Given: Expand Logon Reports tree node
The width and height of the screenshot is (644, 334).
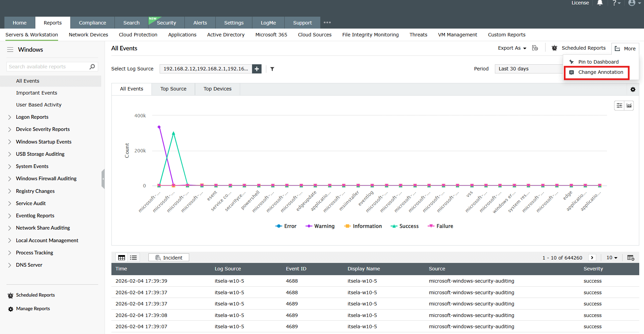Looking at the screenshot, I should [x=10, y=117].
